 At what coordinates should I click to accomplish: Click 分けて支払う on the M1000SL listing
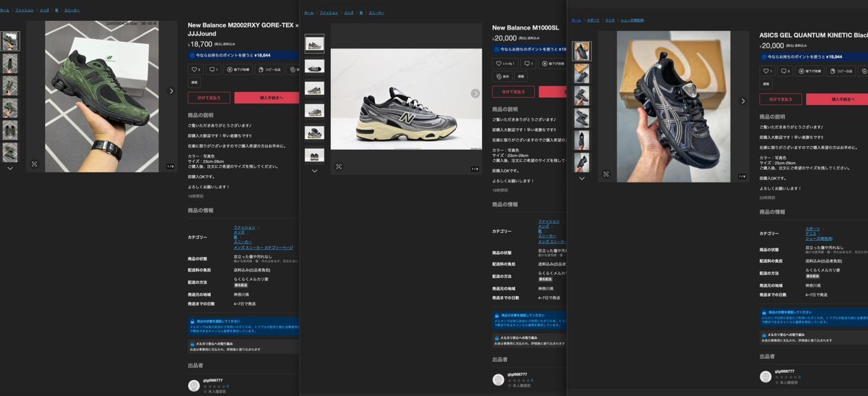[x=514, y=91]
